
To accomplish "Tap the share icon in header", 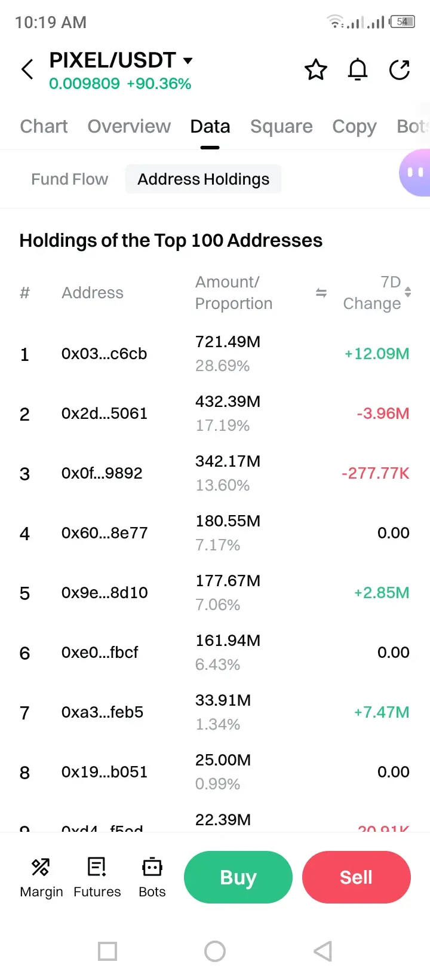I will point(400,70).
